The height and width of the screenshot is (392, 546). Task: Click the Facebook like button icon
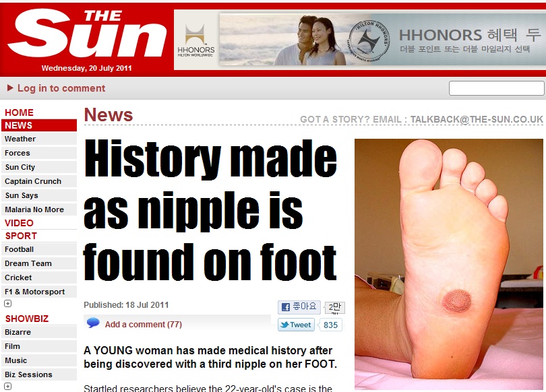[x=286, y=307]
